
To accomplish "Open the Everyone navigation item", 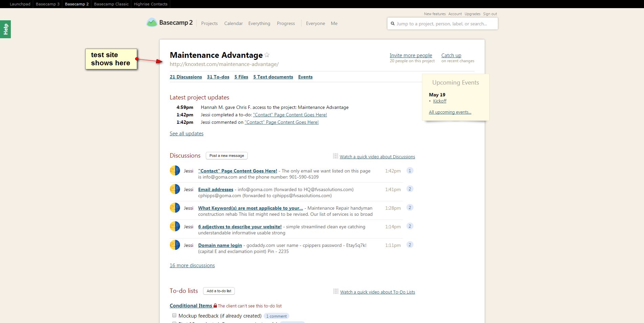I will click(x=315, y=23).
